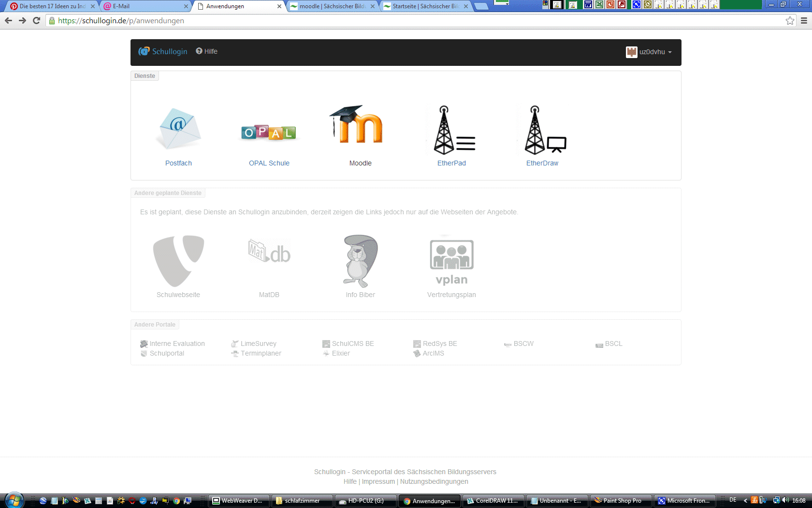
Task: Click the Schullogin logo icon in the navbar
Action: (144, 51)
